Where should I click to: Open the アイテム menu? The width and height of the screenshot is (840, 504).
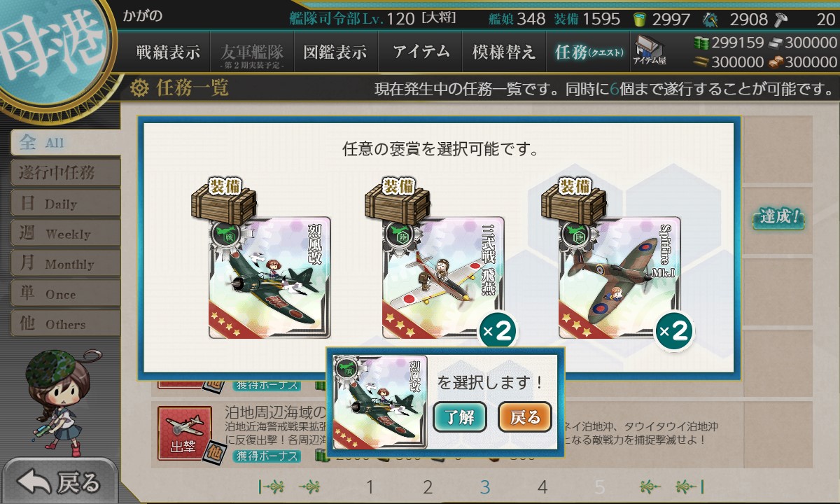coord(421,52)
